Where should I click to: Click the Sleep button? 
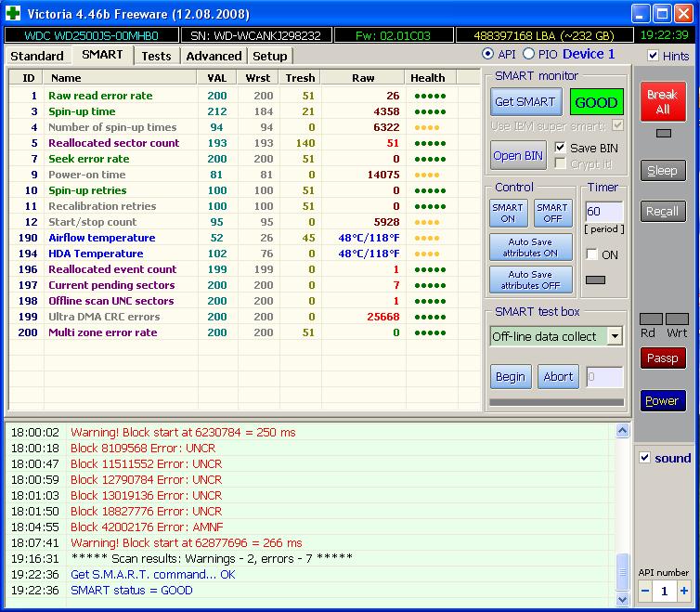(662, 171)
